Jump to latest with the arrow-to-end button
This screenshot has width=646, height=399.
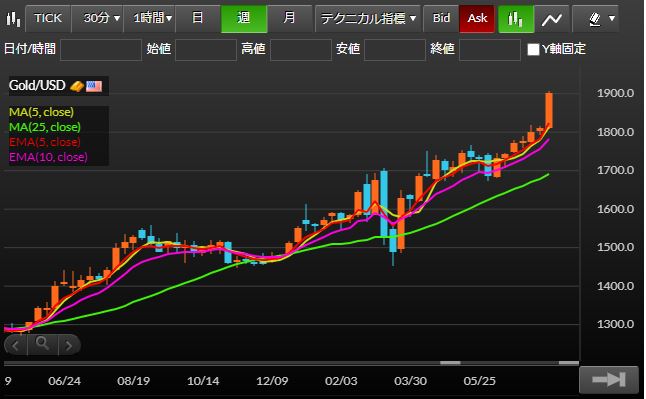pos(609,379)
